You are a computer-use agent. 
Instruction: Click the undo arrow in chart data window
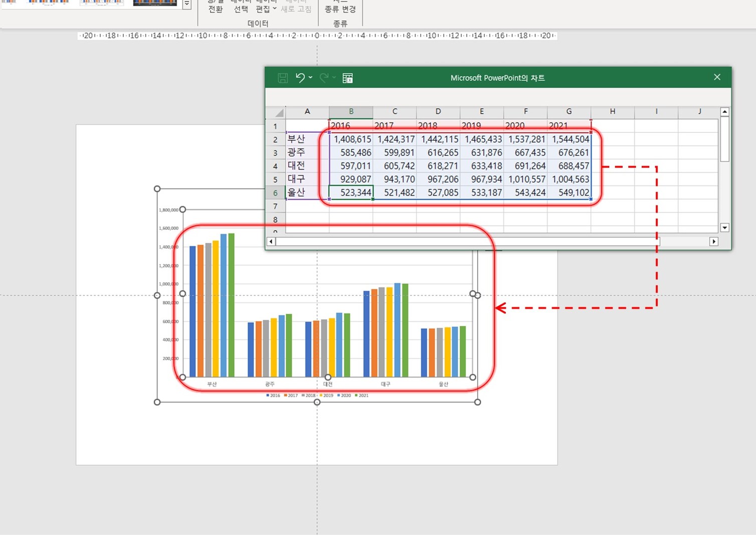click(x=300, y=78)
